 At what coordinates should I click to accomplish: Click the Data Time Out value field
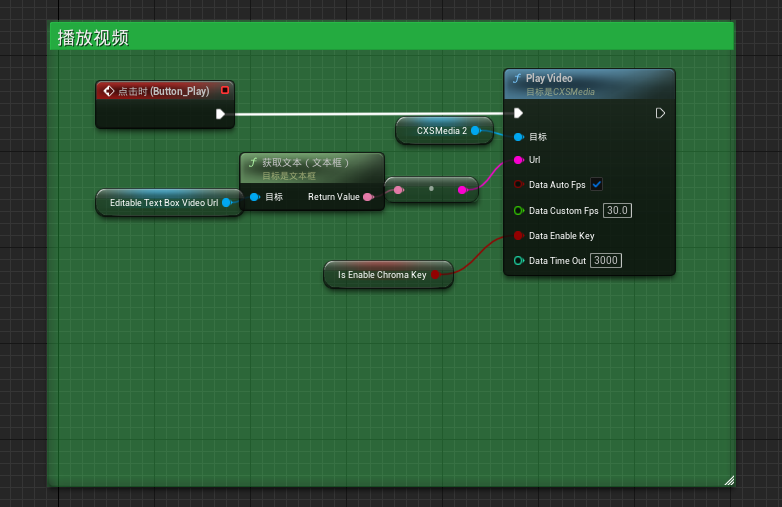click(605, 261)
